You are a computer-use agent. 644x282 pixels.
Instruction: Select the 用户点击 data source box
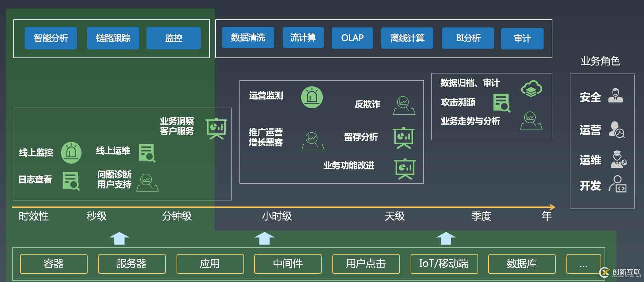[x=366, y=264]
